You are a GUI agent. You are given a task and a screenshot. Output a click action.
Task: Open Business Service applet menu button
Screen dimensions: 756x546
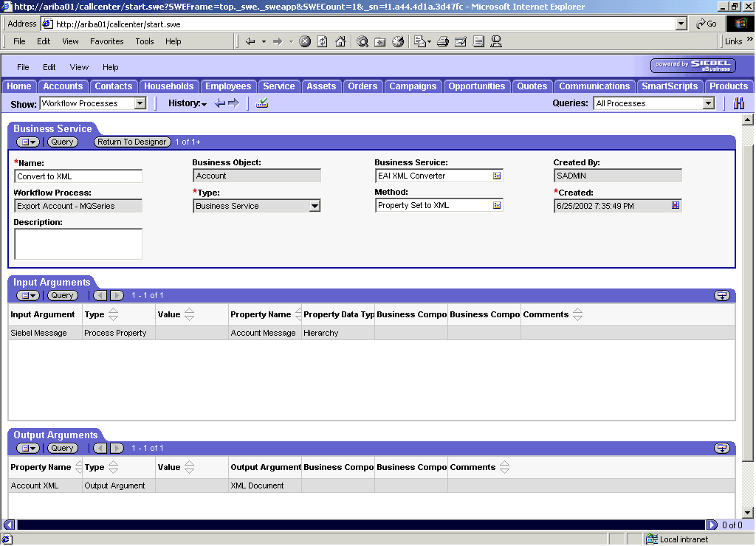pos(28,142)
